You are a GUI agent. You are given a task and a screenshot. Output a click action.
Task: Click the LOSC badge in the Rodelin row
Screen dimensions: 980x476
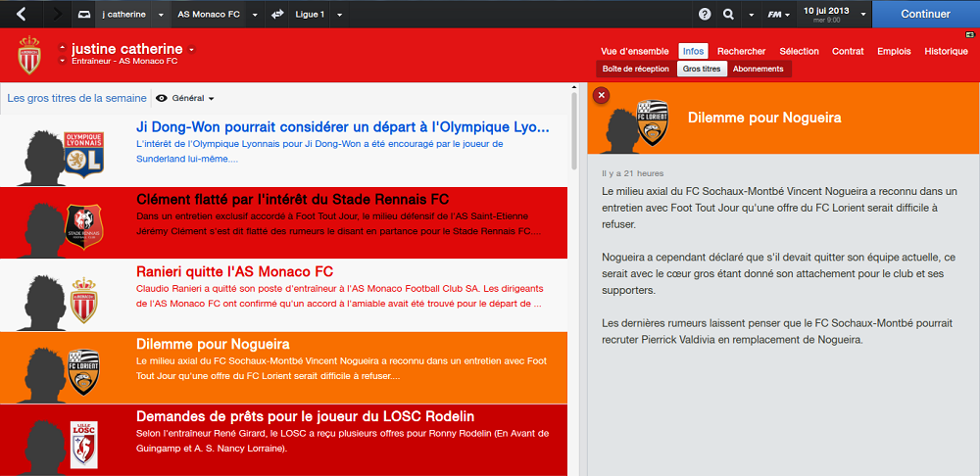tap(83, 445)
